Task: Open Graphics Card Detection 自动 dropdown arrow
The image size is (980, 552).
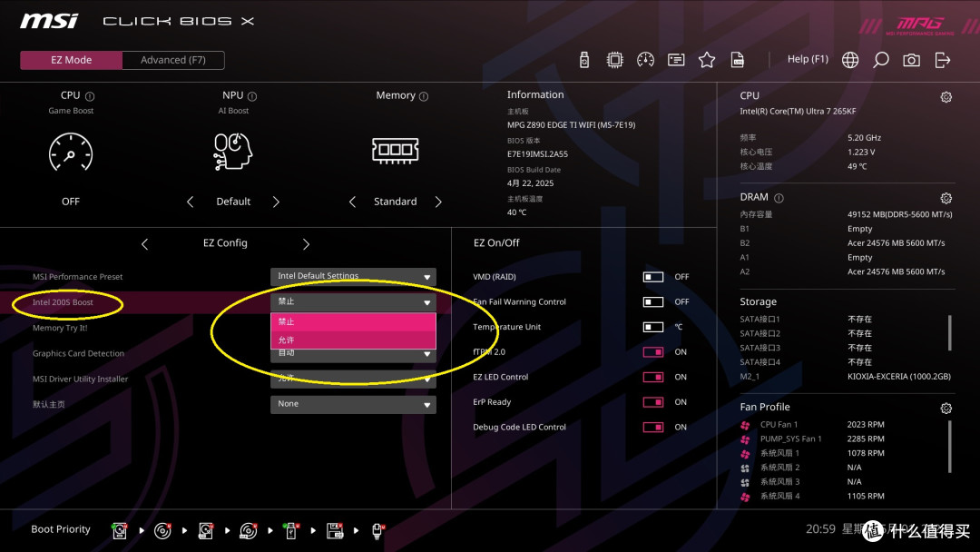Action: (426, 354)
